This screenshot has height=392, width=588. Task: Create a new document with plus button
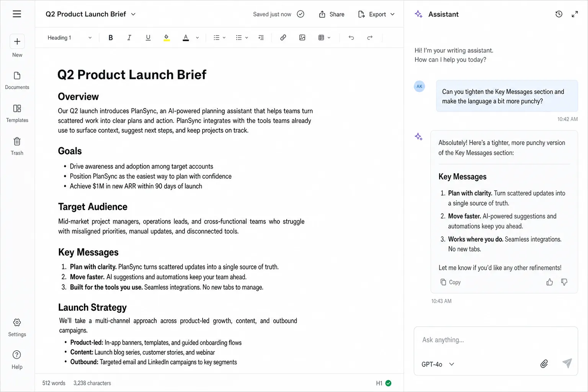point(17,41)
